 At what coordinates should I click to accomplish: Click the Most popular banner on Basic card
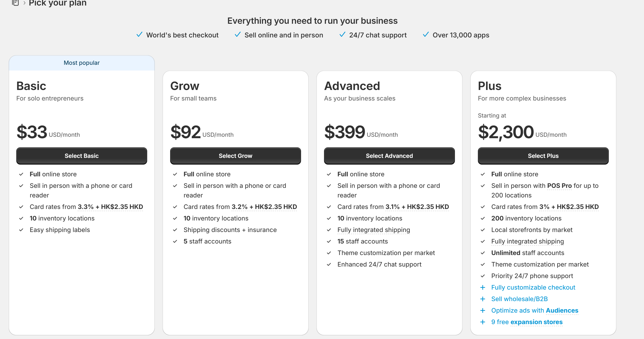coord(81,63)
